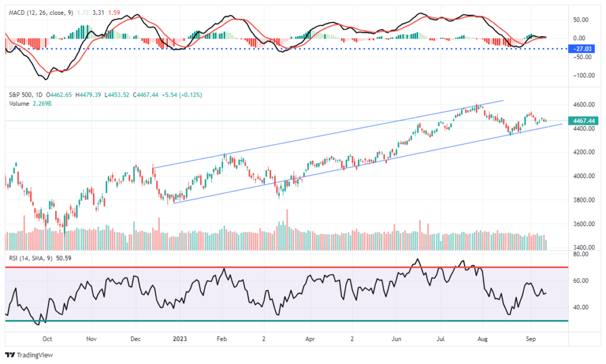Click the RSI value 50.59
This screenshot has height=364, width=606.
click(64, 257)
